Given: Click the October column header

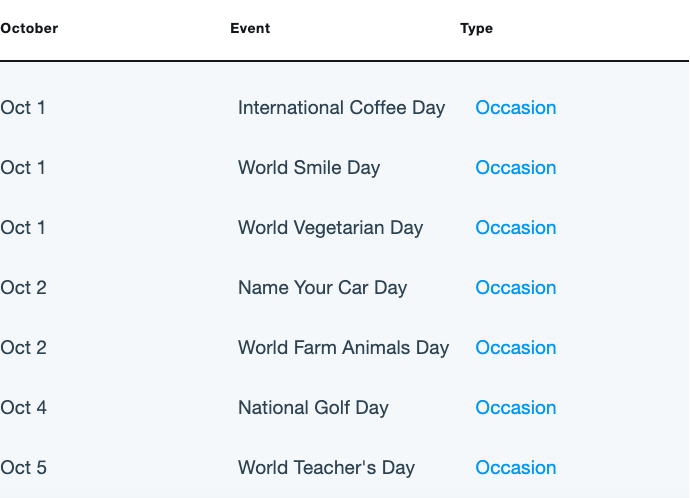Looking at the screenshot, I should [x=29, y=28].
